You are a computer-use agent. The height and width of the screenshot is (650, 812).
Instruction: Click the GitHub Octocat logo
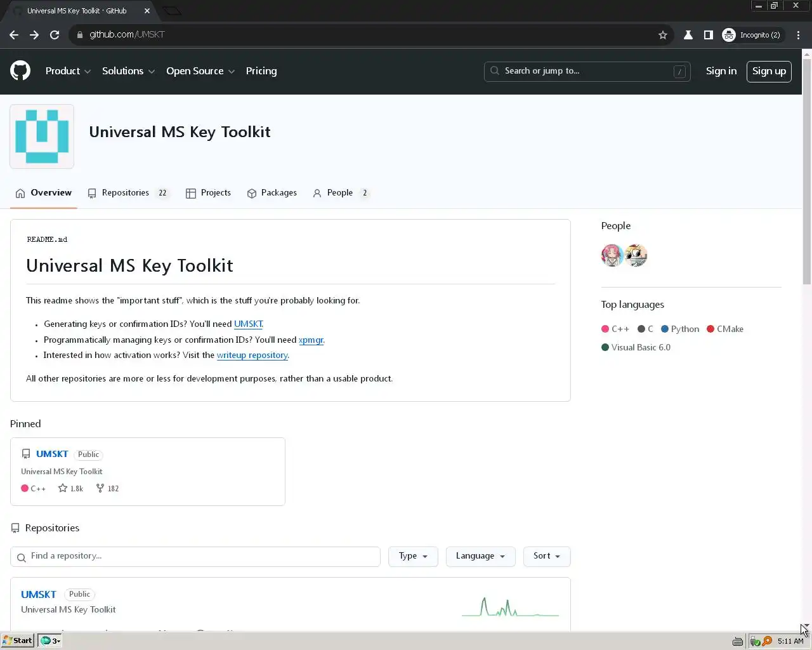click(20, 70)
